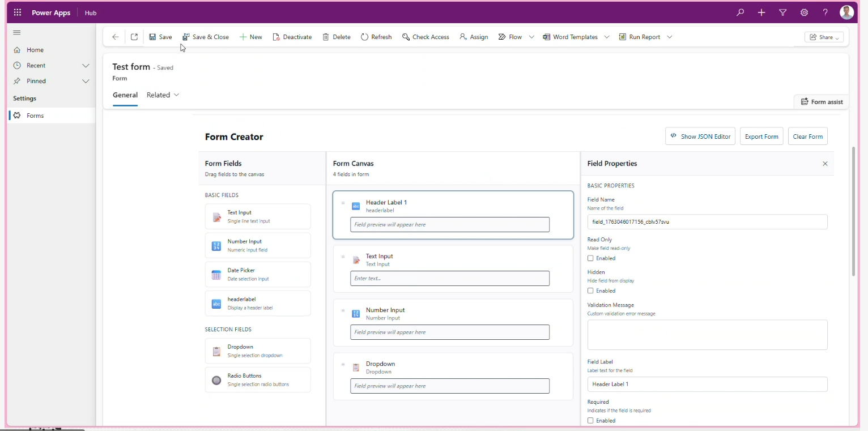868x431 pixels.
Task: Close the Field Properties panel
Action: (825, 164)
